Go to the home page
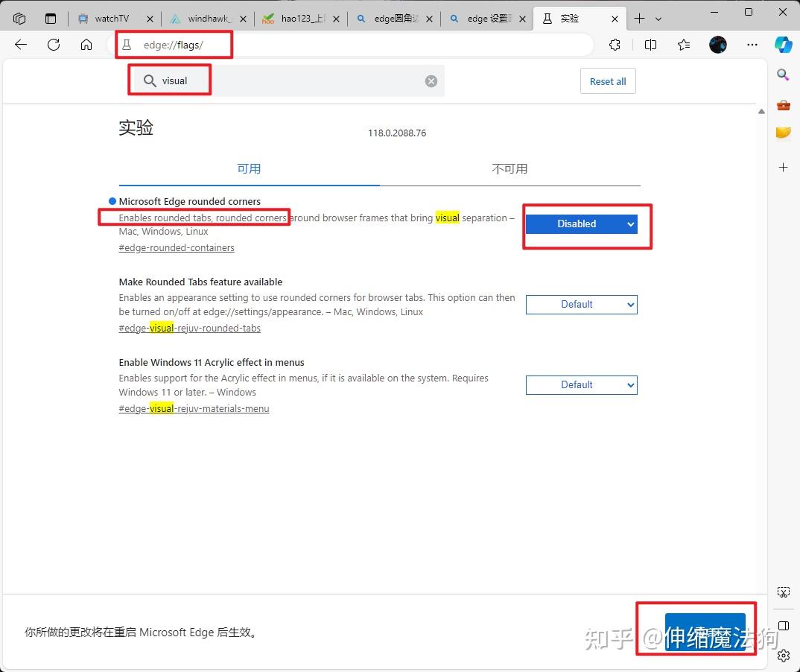This screenshot has width=800, height=672. click(86, 45)
